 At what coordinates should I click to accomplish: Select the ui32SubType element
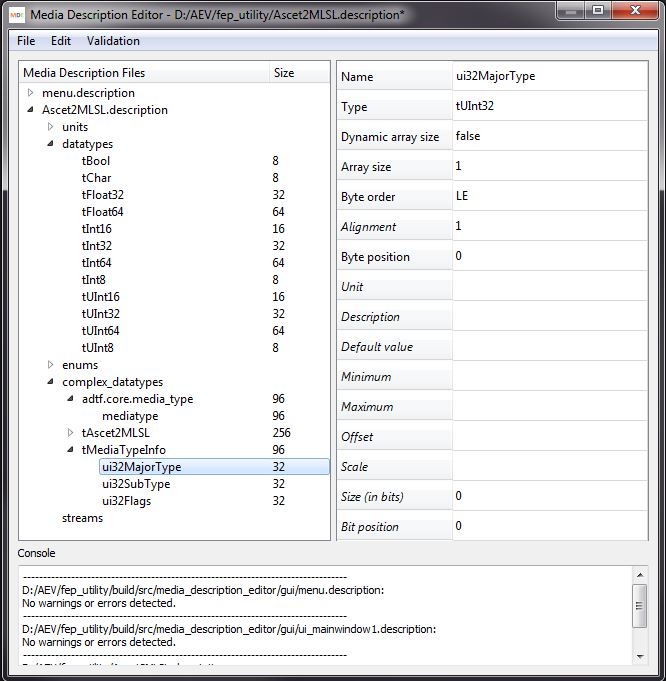click(136, 484)
